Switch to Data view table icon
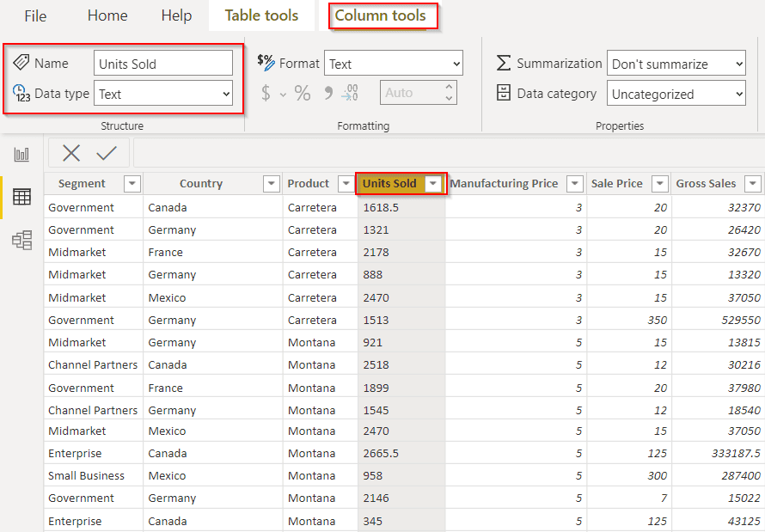The width and height of the screenshot is (765, 532). click(x=21, y=197)
